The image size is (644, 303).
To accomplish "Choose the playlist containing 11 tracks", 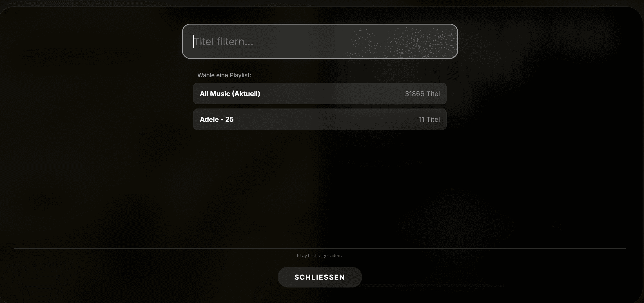I will 320,119.
